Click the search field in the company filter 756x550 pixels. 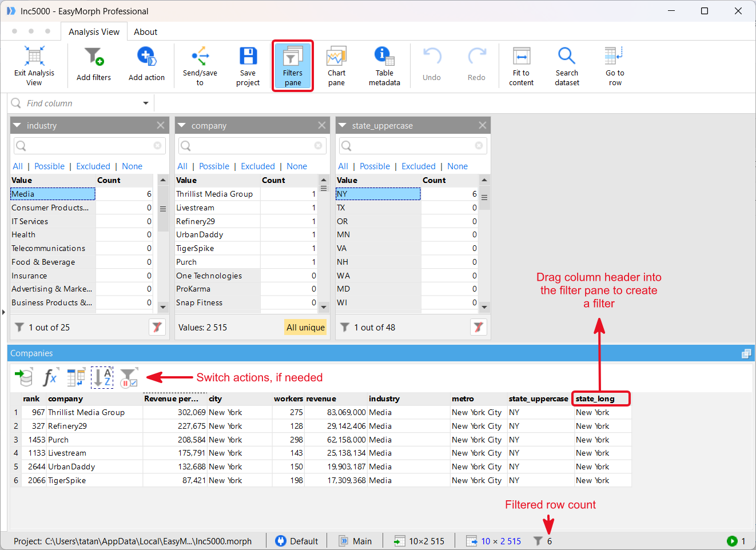tap(252, 145)
